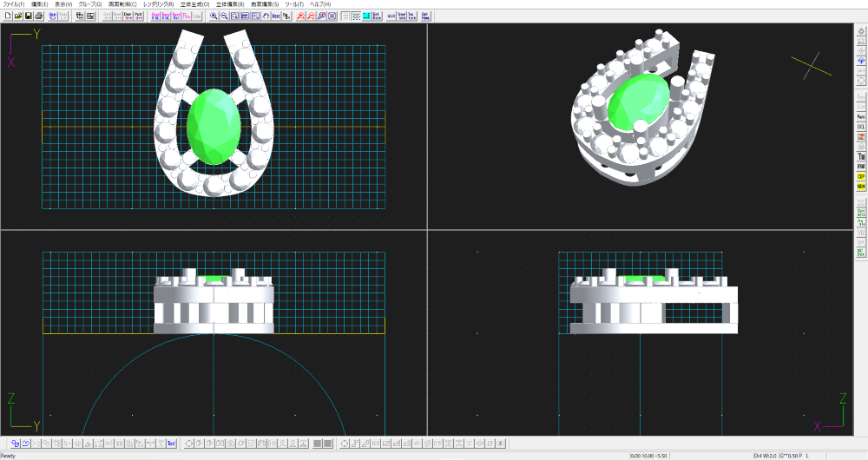
Task: Click the zoom in magnifier icon
Action: (214, 16)
